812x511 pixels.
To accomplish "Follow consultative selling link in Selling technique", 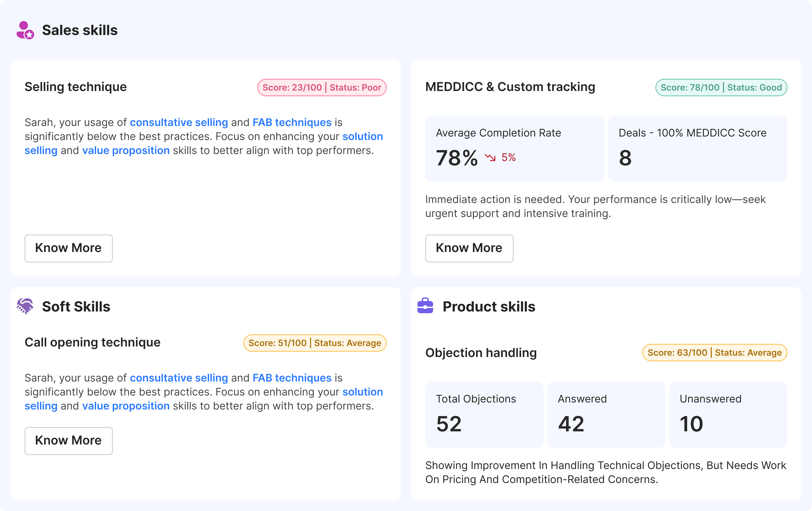I will pos(179,122).
